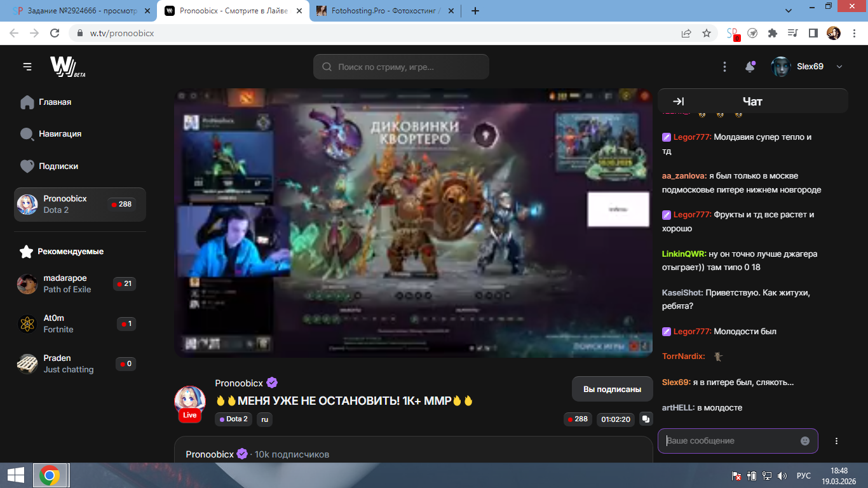Viewport: 868px width, 488px height.
Task: Click the stream search field
Action: tap(401, 67)
